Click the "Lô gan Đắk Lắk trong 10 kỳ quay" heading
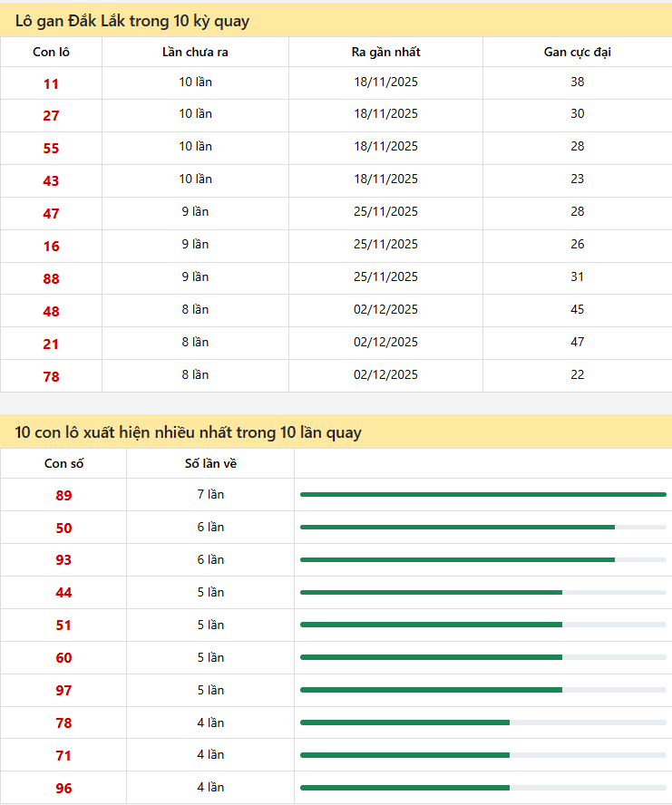The image size is (672, 805). click(132, 21)
